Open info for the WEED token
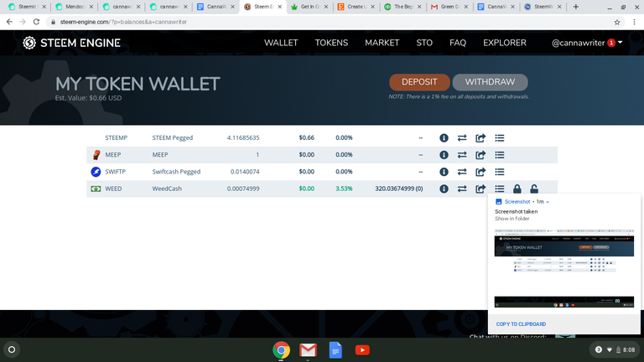The image size is (644, 362). click(444, 189)
